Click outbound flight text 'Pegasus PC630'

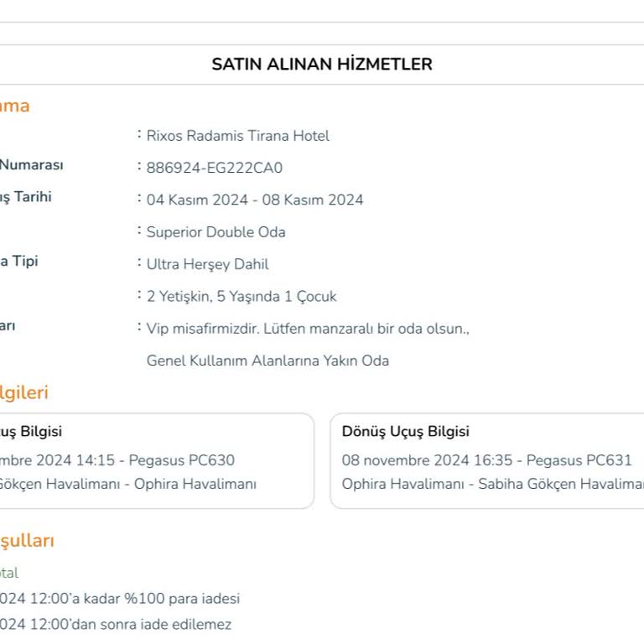[181, 460]
